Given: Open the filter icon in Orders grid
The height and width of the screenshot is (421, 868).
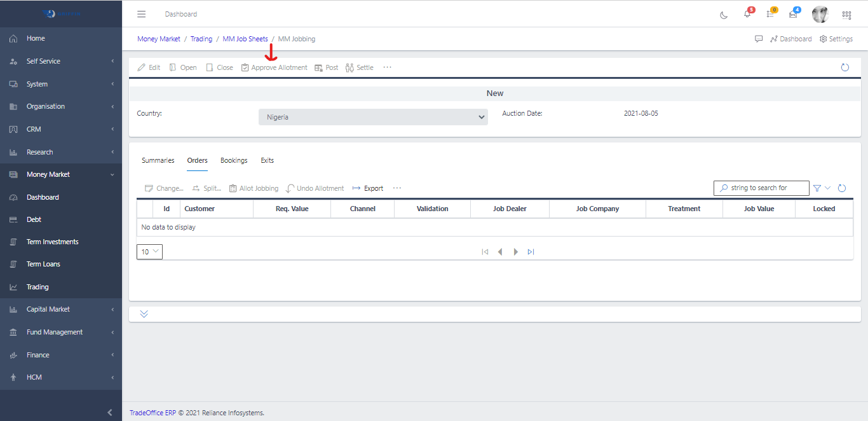Looking at the screenshot, I should tap(817, 188).
